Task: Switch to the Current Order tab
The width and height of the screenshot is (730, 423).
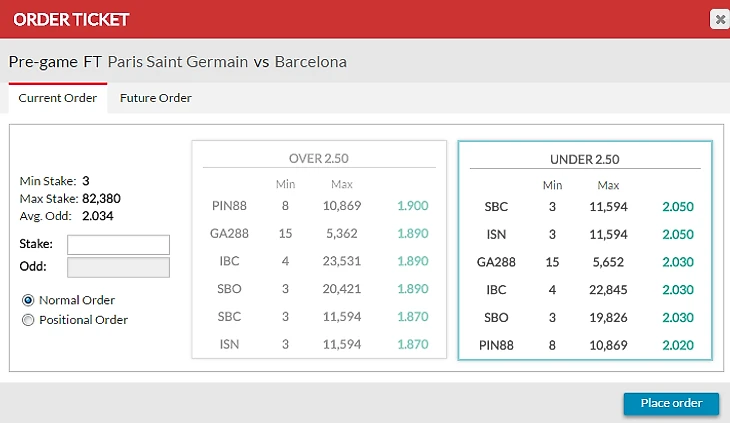Action: pos(58,98)
